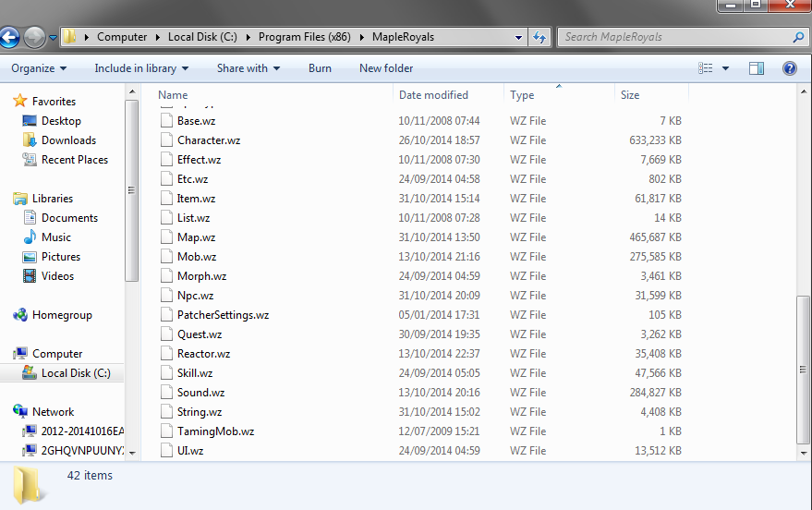Click the Forward navigation arrow
The width and height of the screenshot is (812, 510).
tap(35, 37)
